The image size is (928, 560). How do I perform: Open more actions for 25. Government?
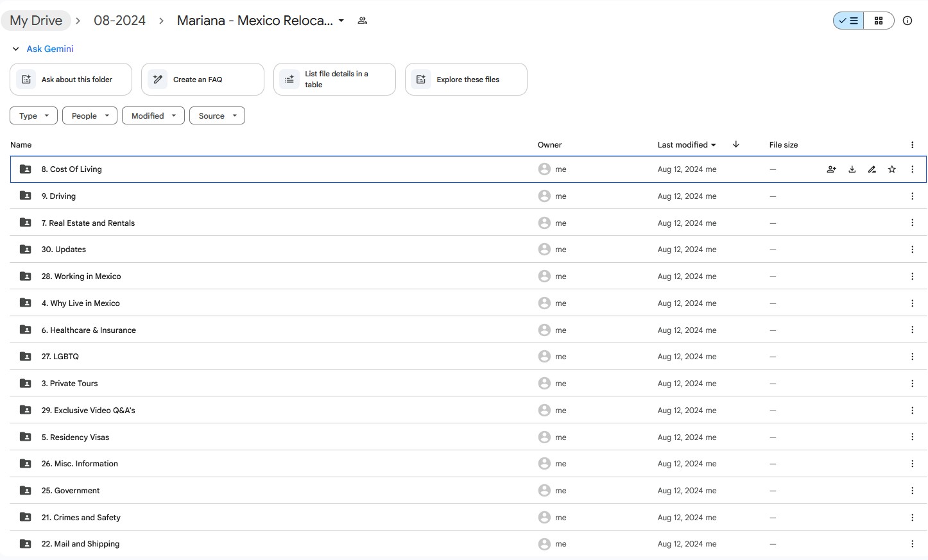click(913, 491)
